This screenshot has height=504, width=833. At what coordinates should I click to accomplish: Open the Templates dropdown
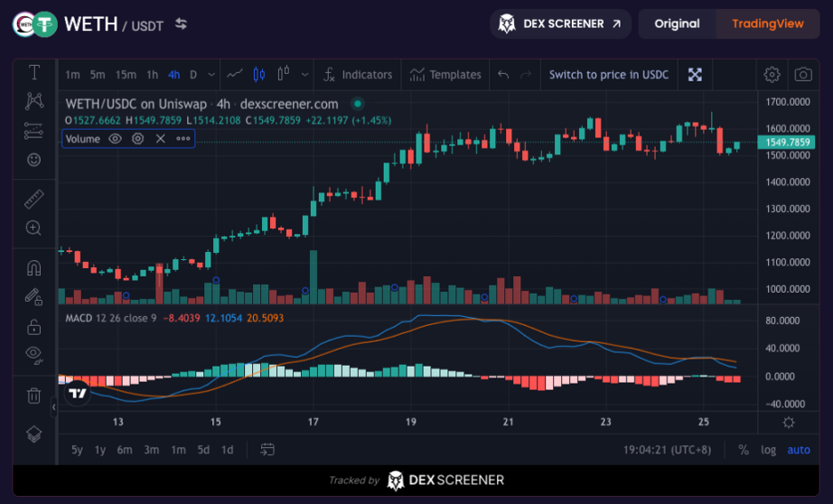click(445, 75)
